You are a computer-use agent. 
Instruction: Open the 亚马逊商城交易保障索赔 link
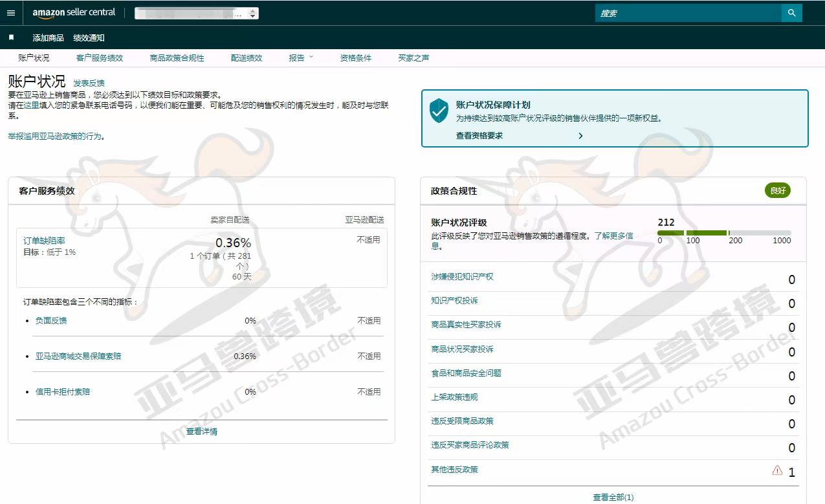click(78, 356)
